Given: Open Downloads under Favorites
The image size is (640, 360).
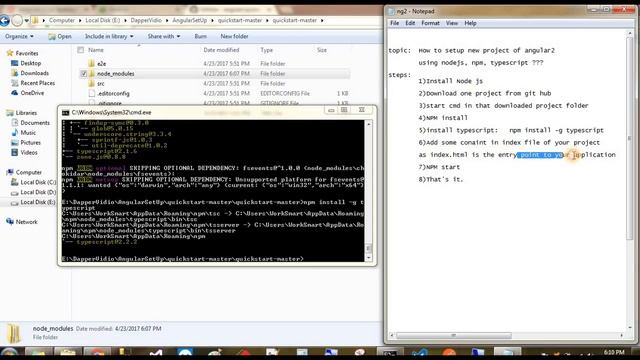Looking at the screenshot, I should click(34, 73).
